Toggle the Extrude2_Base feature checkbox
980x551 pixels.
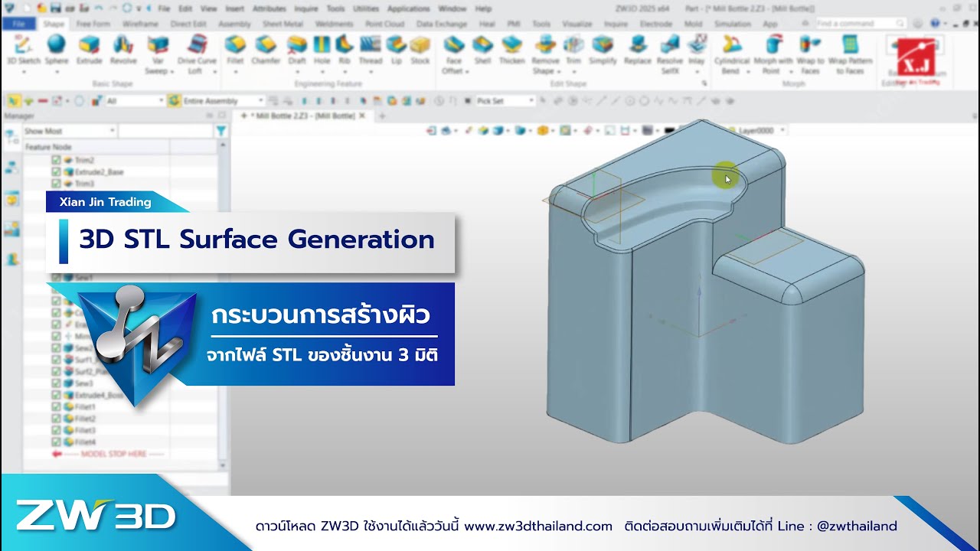pyautogui.click(x=56, y=172)
